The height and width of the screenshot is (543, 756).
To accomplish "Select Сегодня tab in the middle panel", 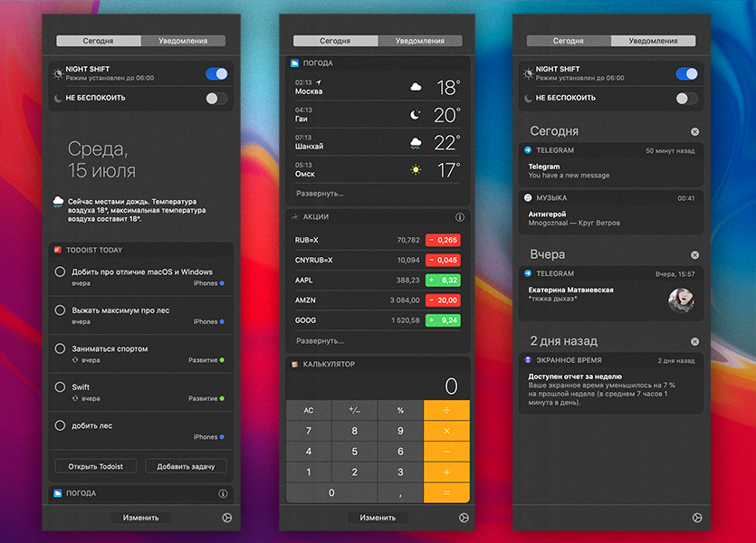I will coord(335,41).
